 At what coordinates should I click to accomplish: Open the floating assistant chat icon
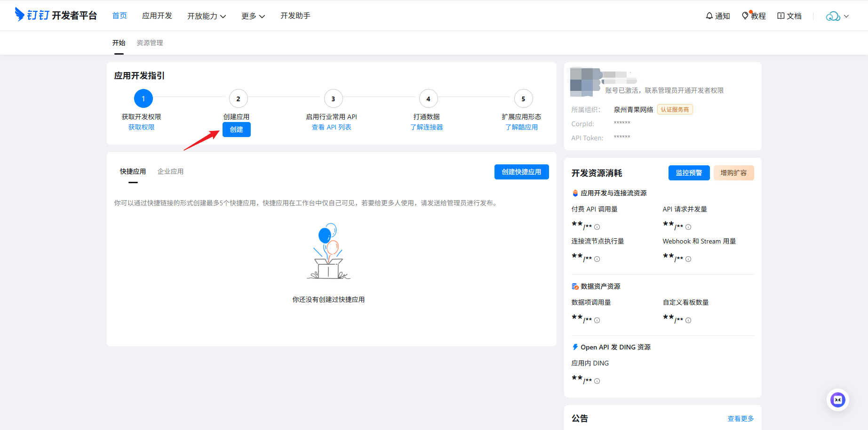838,400
